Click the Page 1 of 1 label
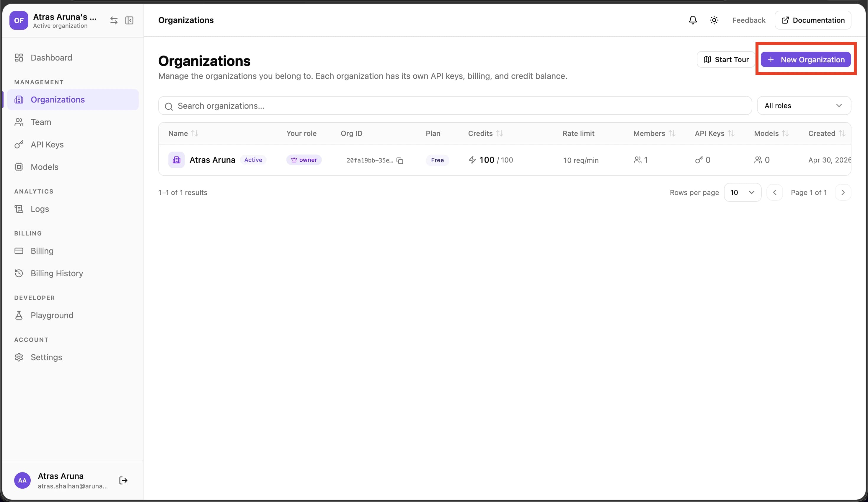Screen dimensions: 868x502 pyautogui.click(x=809, y=192)
